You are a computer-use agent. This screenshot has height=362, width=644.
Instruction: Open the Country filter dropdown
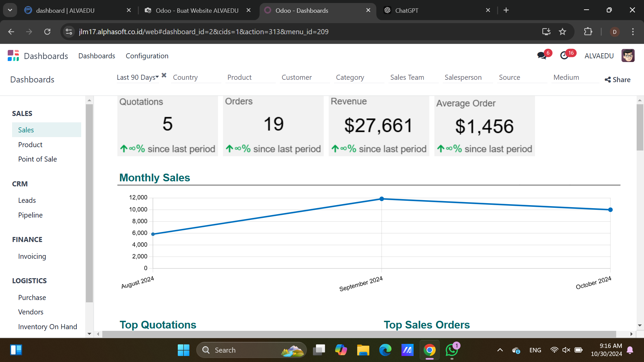tap(196, 77)
